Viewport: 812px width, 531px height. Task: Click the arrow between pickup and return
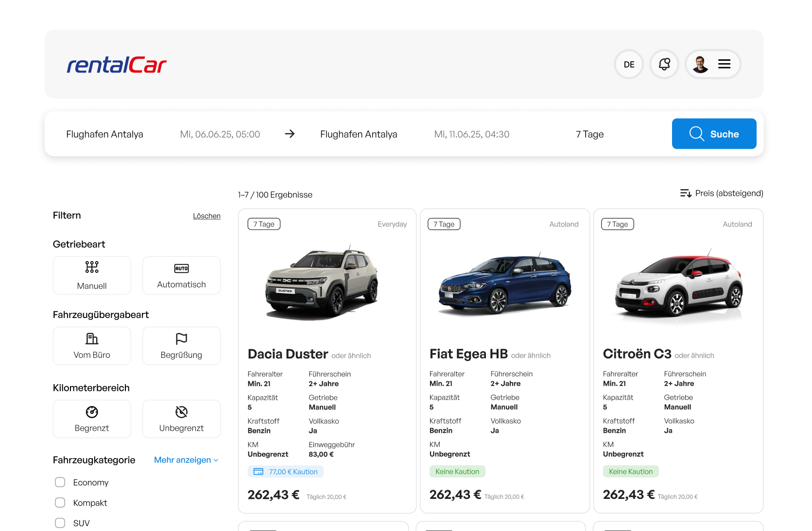(290, 134)
